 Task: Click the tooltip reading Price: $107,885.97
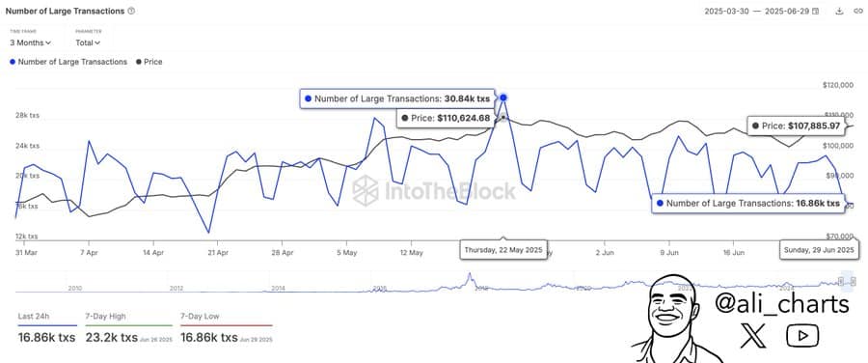click(796, 126)
